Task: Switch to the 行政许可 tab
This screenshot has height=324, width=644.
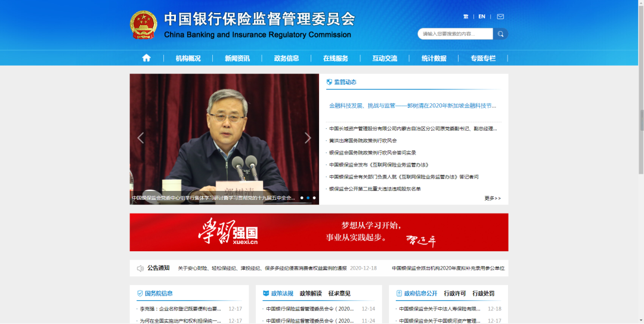Action: pyautogui.click(x=455, y=294)
